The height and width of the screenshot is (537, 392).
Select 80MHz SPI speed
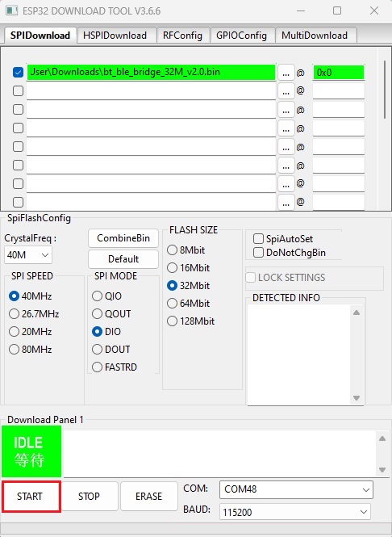pos(30,350)
